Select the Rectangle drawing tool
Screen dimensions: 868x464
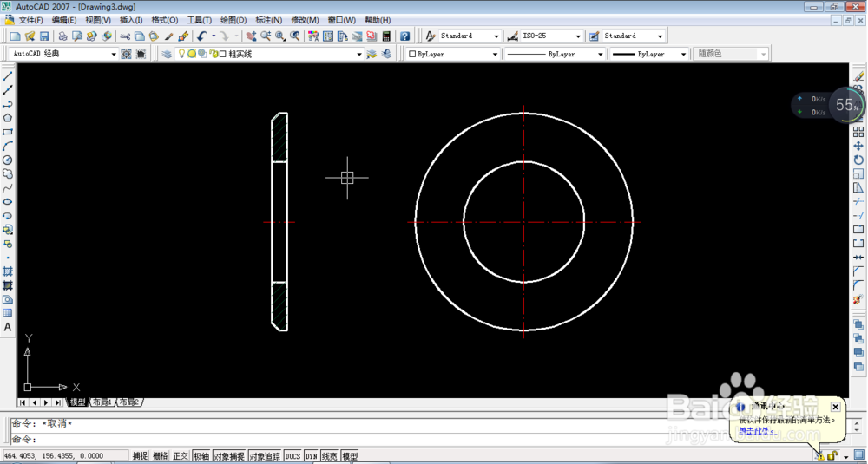point(8,132)
